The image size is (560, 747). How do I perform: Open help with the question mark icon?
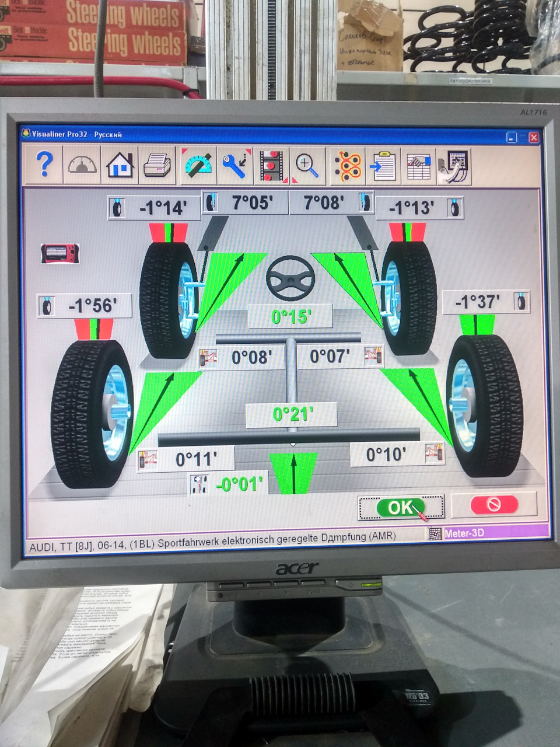(44, 165)
